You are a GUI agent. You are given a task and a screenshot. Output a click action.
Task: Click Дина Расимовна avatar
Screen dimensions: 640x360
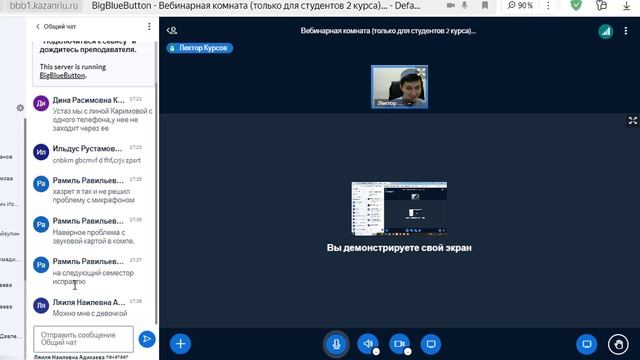41,103
